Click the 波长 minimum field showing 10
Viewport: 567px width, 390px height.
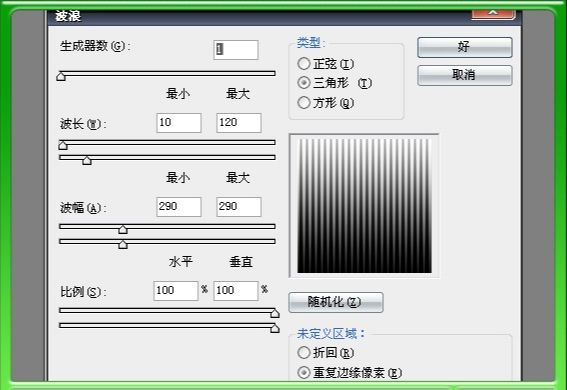click(x=179, y=123)
